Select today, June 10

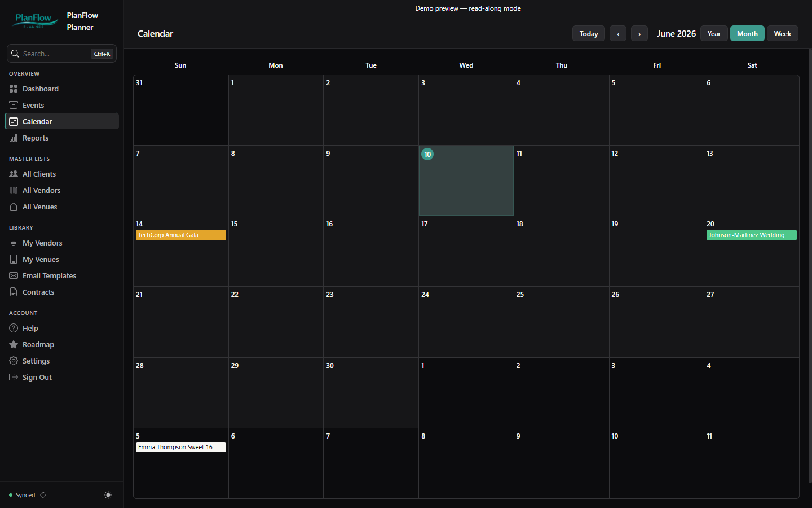(x=466, y=181)
